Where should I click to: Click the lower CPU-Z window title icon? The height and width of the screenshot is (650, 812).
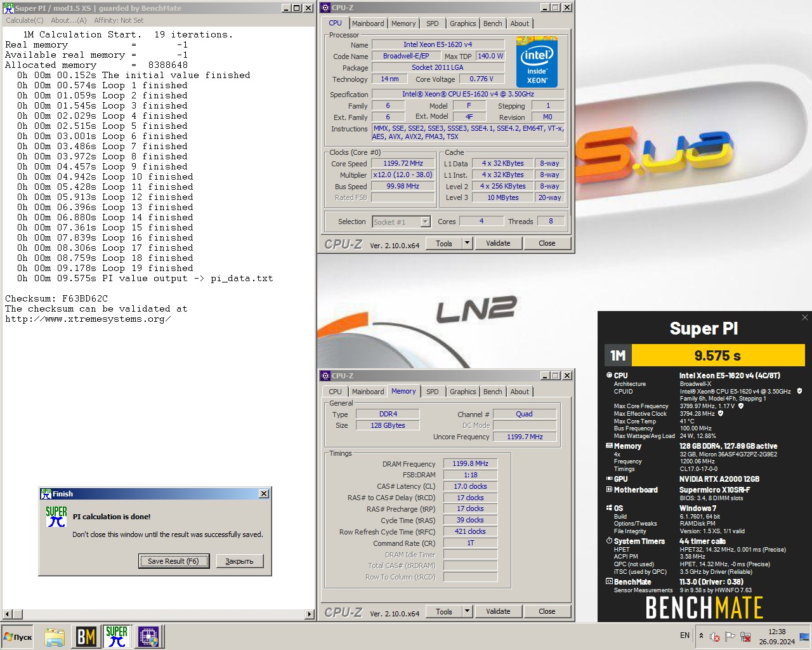pyautogui.click(x=325, y=376)
